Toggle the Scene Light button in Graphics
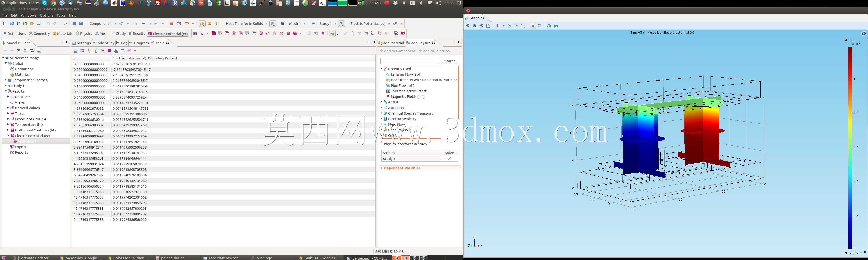This screenshot has height=260, width=868. point(533,26)
